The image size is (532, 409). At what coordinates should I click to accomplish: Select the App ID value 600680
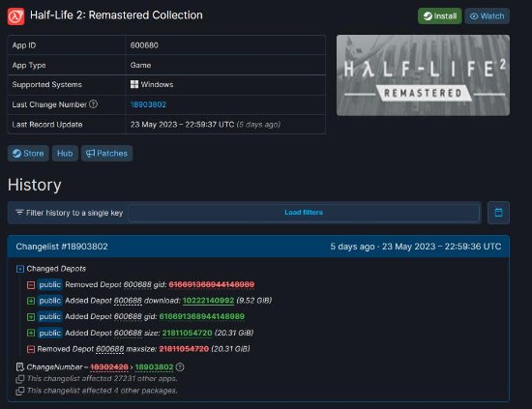click(144, 45)
